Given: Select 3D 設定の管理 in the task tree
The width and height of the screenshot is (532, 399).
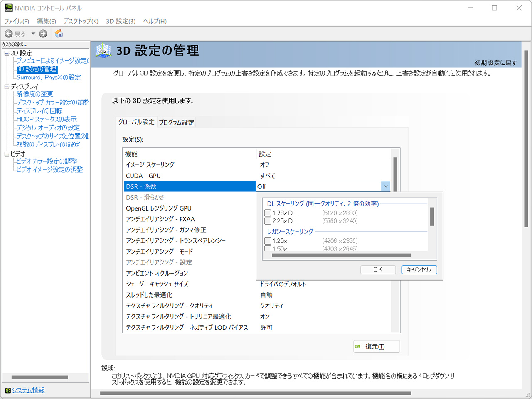Looking at the screenshot, I should pos(37,69).
